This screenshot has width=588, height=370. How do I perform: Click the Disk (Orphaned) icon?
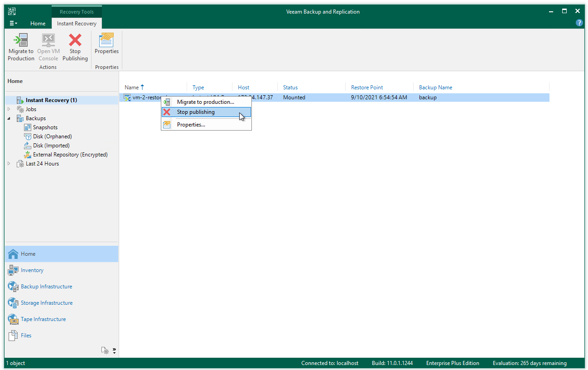pyautogui.click(x=28, y=136)
